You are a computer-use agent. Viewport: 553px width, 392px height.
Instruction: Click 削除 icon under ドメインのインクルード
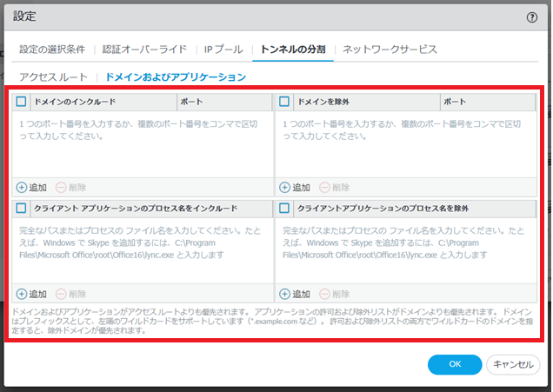[x=61, y=187]
